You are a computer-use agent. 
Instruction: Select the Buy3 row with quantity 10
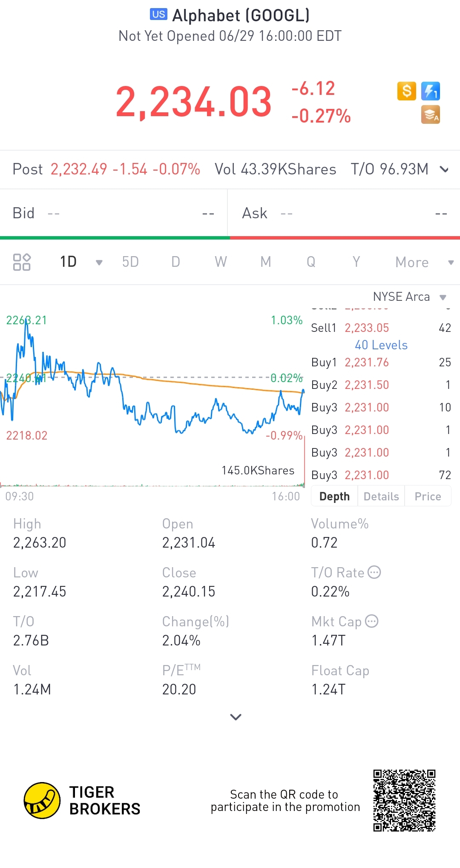(381, 407)
